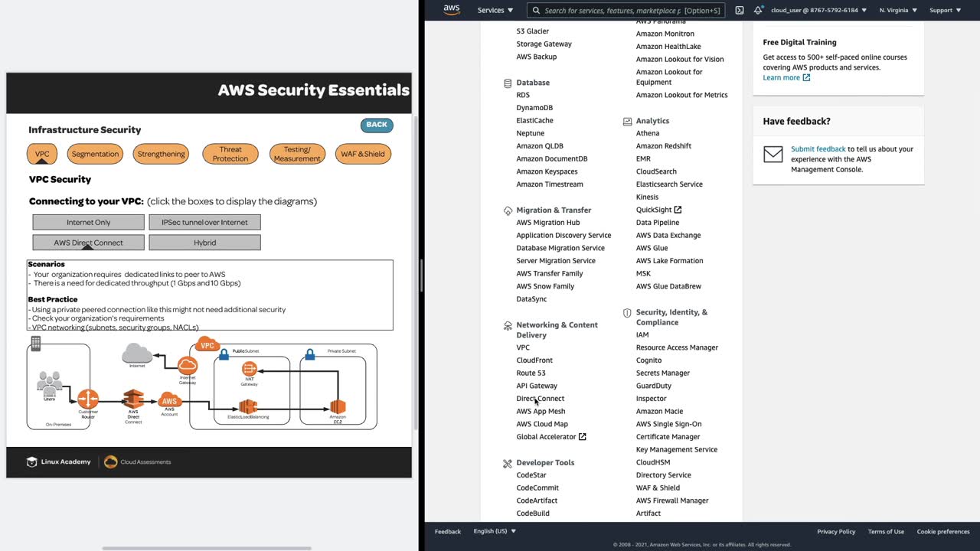This screenshot has width=980, height=551.
Task: Click the AWS Direct Connect icon in the diagram
Action: pos(134,399)
